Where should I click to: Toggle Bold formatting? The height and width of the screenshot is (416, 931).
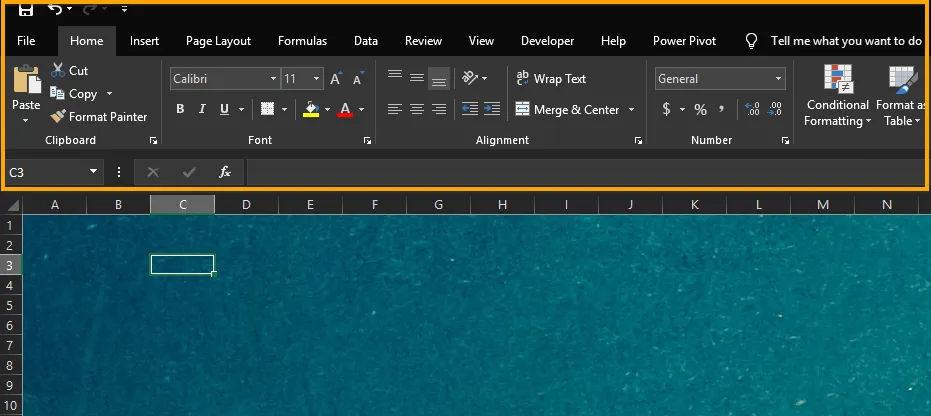pos(180,109)
